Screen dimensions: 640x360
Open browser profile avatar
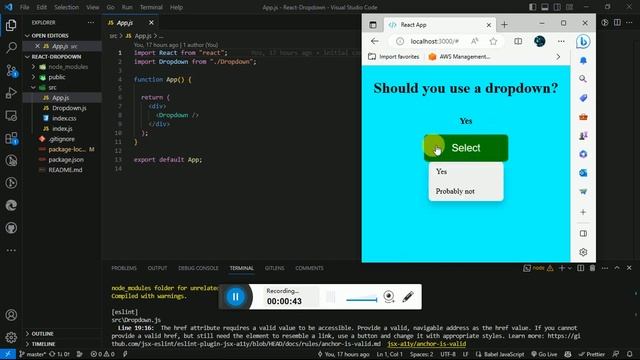pyautogui.click(x=540, y=41)
